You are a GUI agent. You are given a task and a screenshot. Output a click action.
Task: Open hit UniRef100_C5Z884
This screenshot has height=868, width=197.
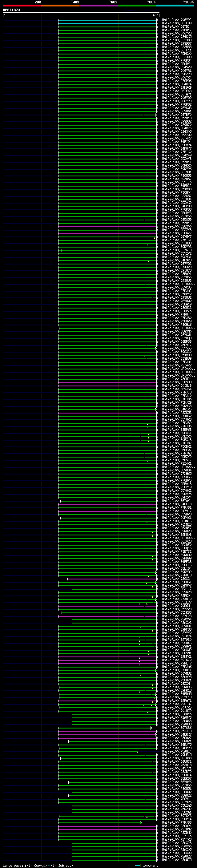[x=176, y=200]
